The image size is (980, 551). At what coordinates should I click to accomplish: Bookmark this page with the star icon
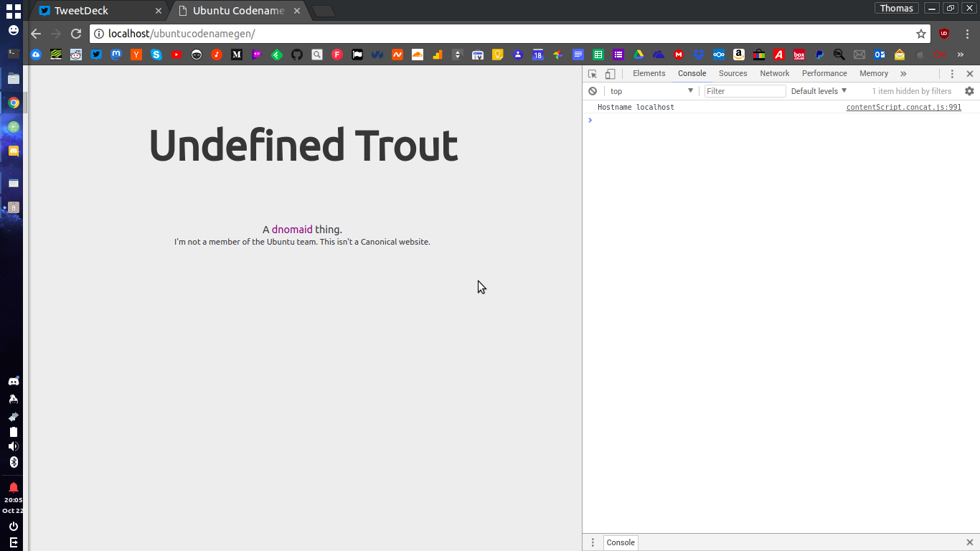921,34
